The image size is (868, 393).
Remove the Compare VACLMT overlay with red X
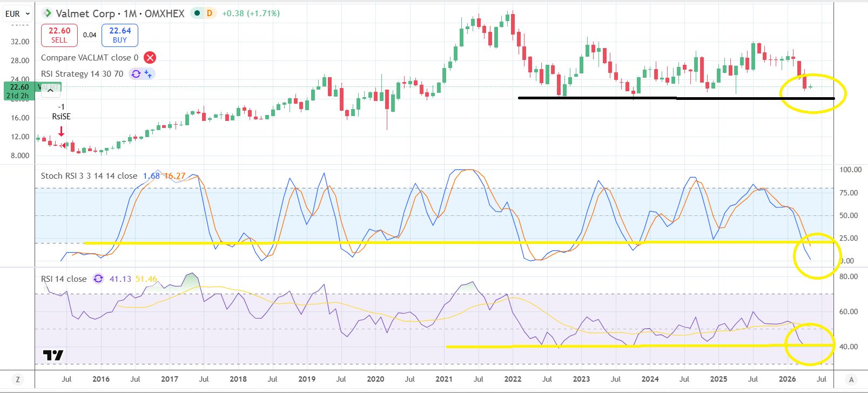click(150, 57)
